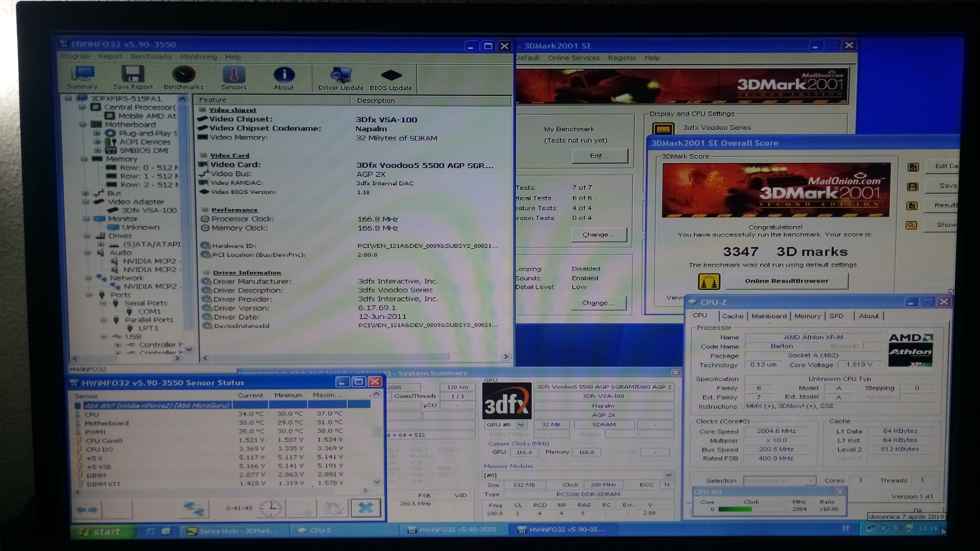Select 3Dfx VSA-100 in the device tree
The height and width of the screenshot is (551, 980).
tap(149, 210)
